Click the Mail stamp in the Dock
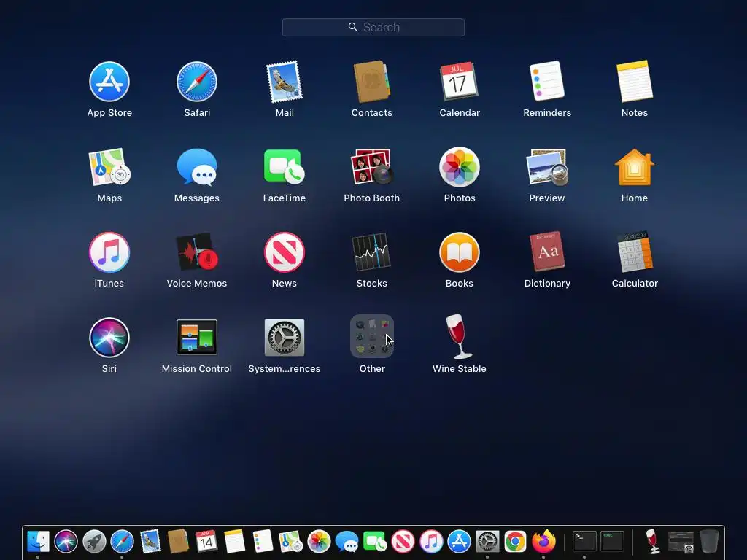The image size is (747, 560). [150, 542]
